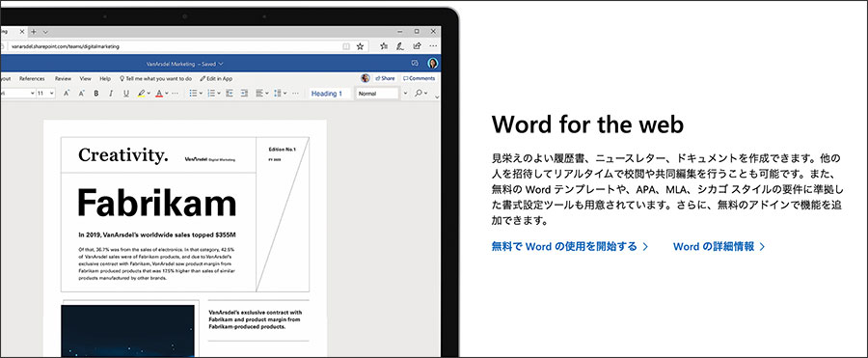Expand the highlight color dropdown arrow

pyautogui.click(x=149, y=94)
